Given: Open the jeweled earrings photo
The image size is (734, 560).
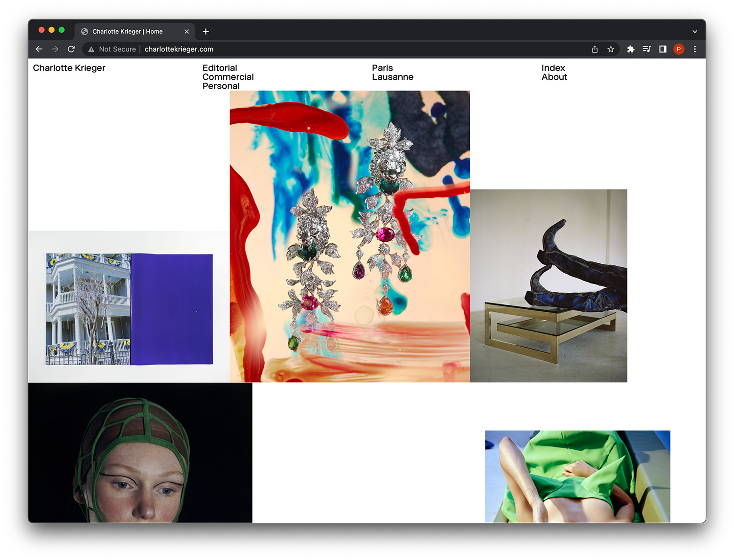Looking at the screenshot, I should (x=350, y=236).
